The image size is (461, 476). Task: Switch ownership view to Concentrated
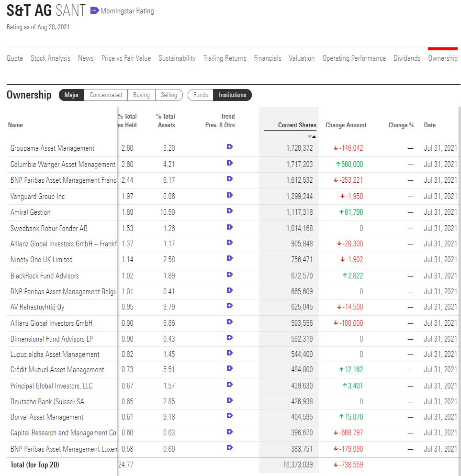[x=105, y=95]
